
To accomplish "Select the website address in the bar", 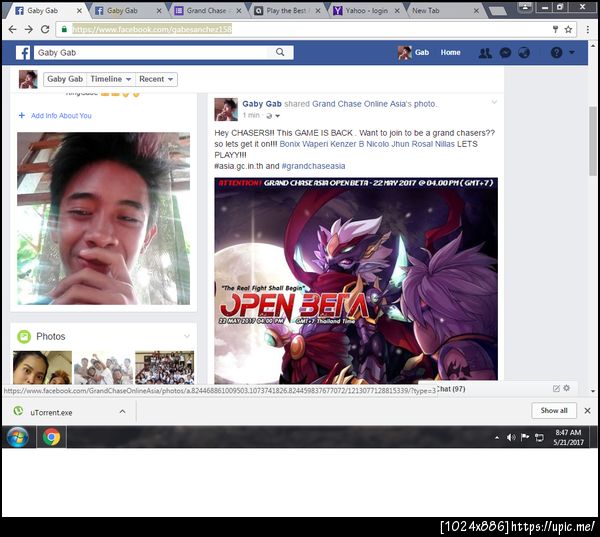I will click(152, 29).
